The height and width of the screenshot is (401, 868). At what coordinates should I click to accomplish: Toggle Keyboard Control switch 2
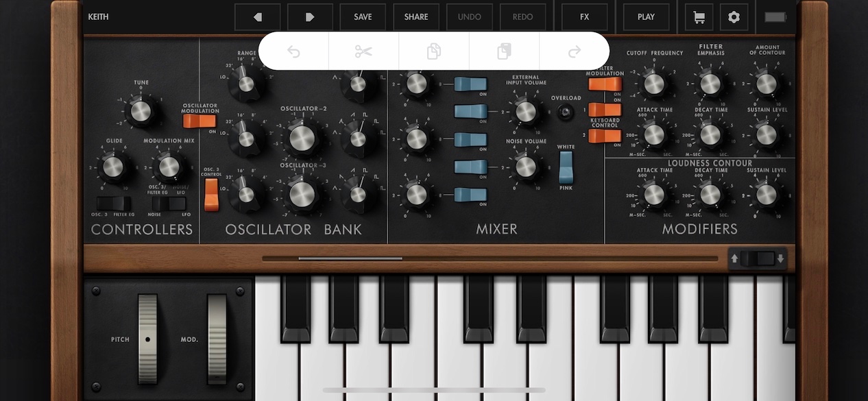[604, 136]
